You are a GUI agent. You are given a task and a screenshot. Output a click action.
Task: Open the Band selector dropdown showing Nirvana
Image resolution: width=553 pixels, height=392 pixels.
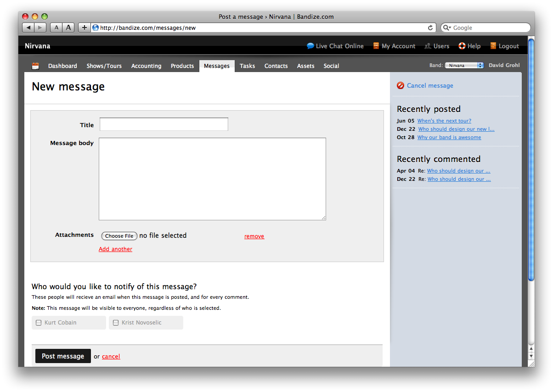tap(464, 66)
